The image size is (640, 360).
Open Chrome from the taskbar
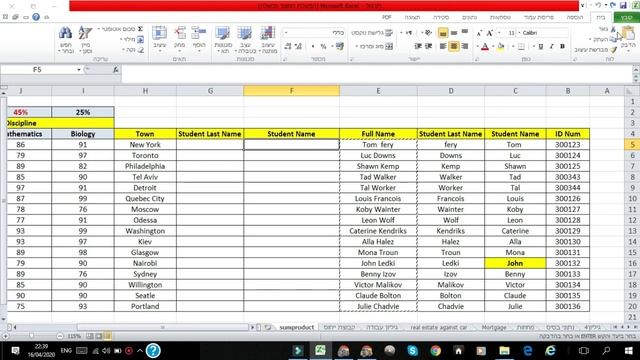click(x=436, y=350)
